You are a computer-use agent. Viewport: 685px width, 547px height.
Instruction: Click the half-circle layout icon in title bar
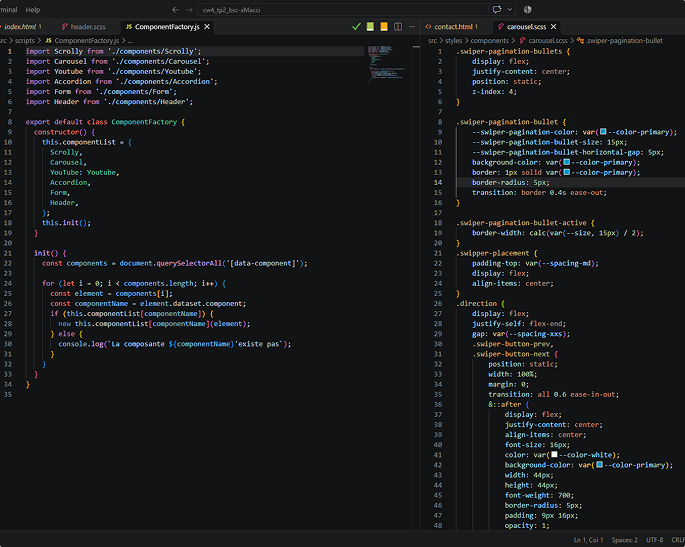[527, 10]
